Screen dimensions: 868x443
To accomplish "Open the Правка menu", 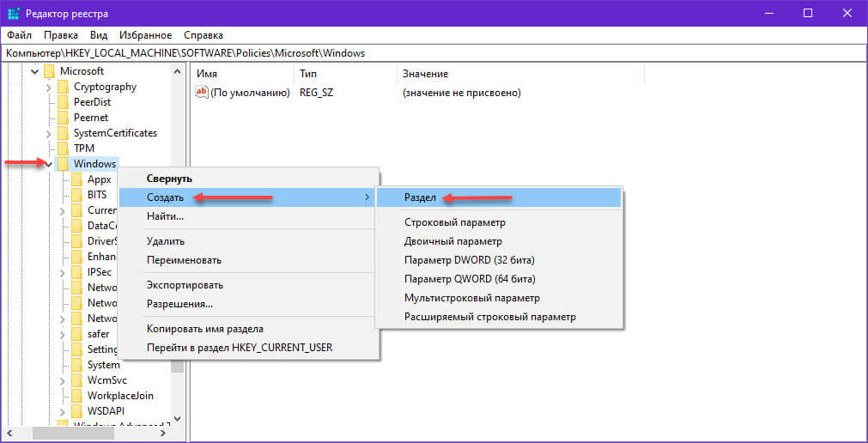I will 61,35.
